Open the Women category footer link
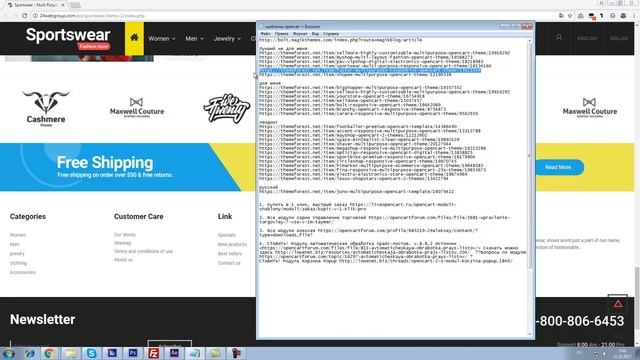 pos(18,235)
